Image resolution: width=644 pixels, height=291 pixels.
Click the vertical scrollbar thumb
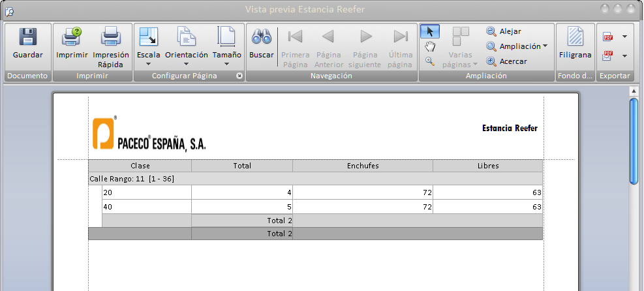click(x=634, y=141)
